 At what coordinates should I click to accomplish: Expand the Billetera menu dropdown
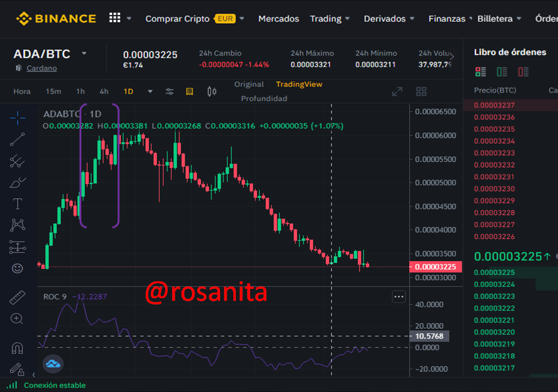[x=519, y=18]
